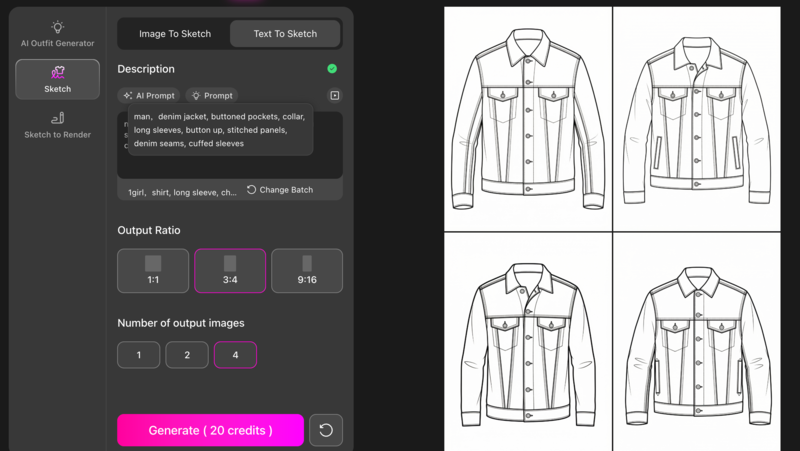The width and height of the screenshot is (800, 451).
Task: Open the top-right jacket sketch result
Action: [x=697, y=119]
